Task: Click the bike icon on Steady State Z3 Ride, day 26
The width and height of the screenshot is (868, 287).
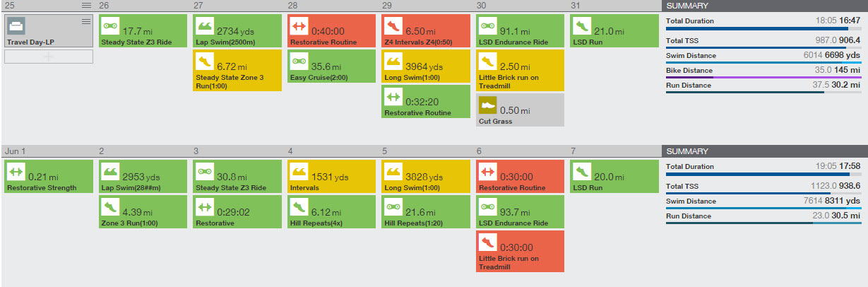Action: [109, 26]
